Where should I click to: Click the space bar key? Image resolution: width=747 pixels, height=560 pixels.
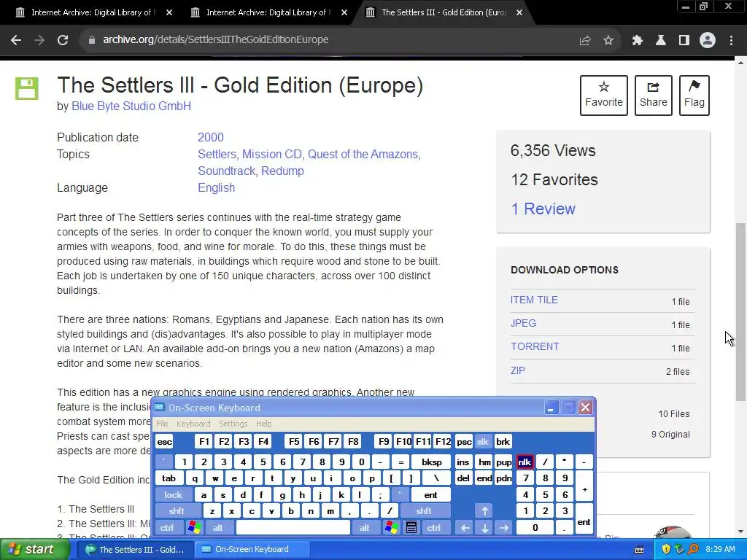point(293,528)
